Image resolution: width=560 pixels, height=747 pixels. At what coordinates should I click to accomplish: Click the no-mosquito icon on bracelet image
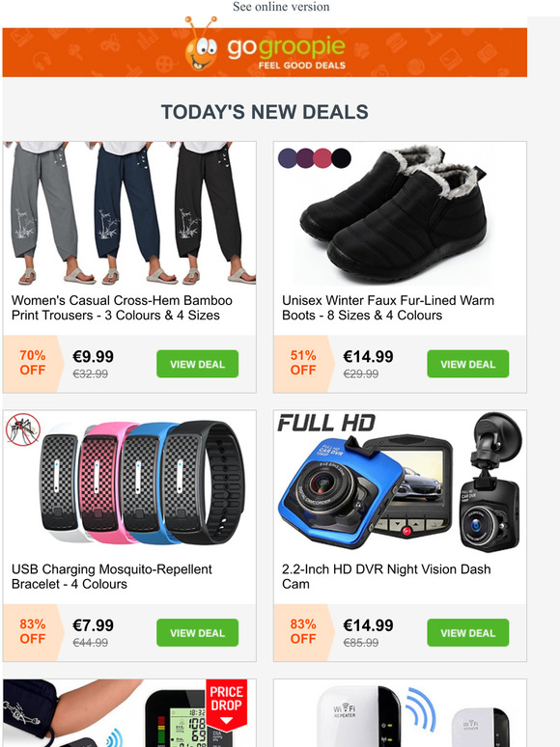coord(23,429)
